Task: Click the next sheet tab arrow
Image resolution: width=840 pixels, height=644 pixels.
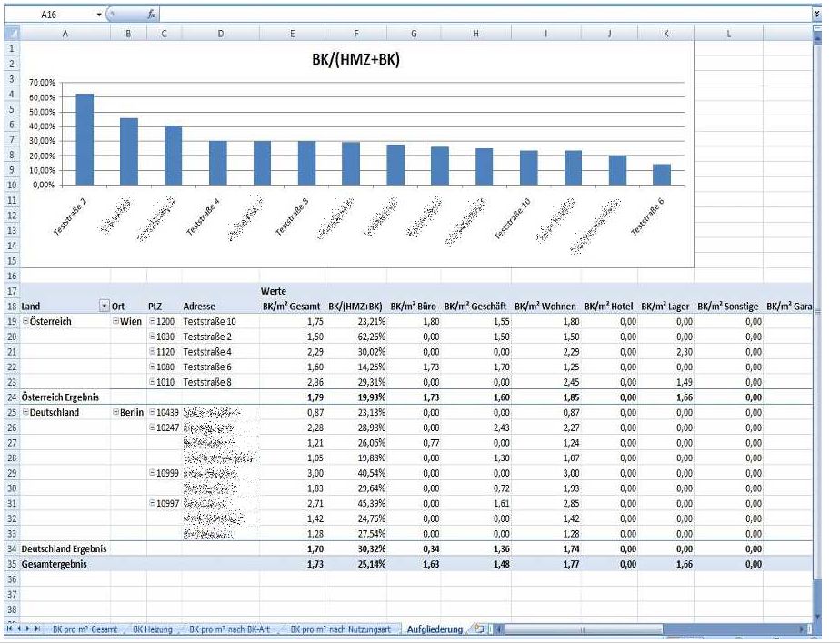Action: pyautogui.click(x=28, y=629)
